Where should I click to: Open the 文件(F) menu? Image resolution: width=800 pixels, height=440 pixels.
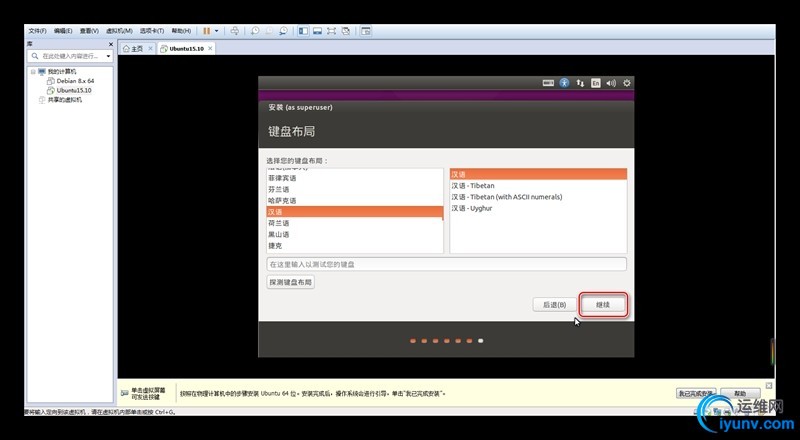tap(37, 31)
